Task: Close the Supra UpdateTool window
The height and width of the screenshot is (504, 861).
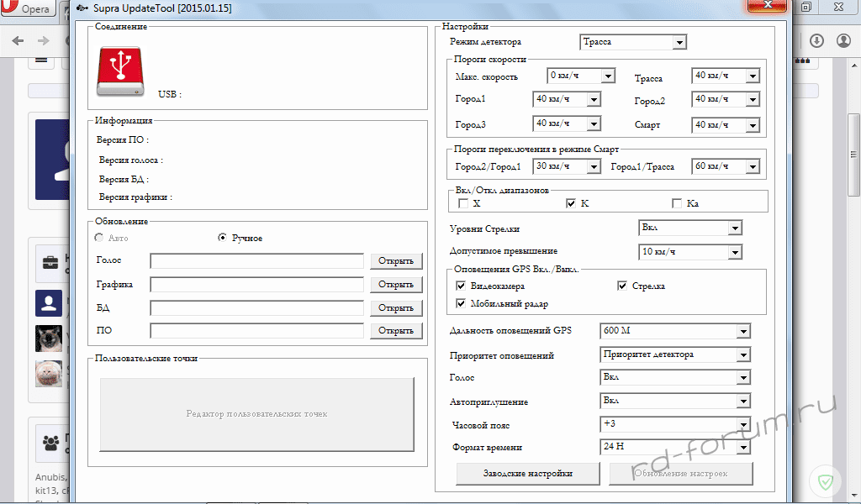Action: click(767, 6)
